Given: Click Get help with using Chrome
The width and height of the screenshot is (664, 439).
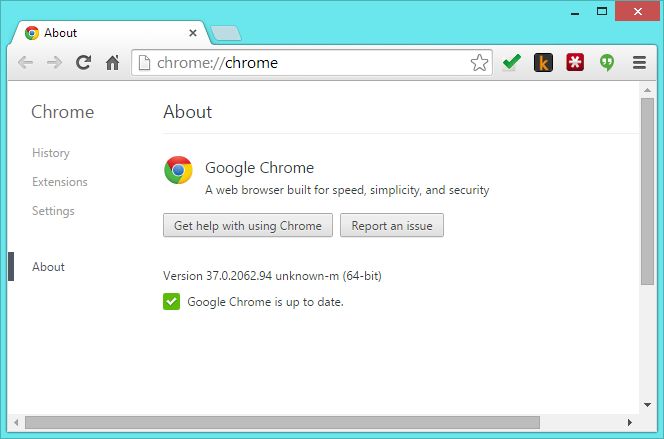Looking at the screenshot, I should 248,225.
